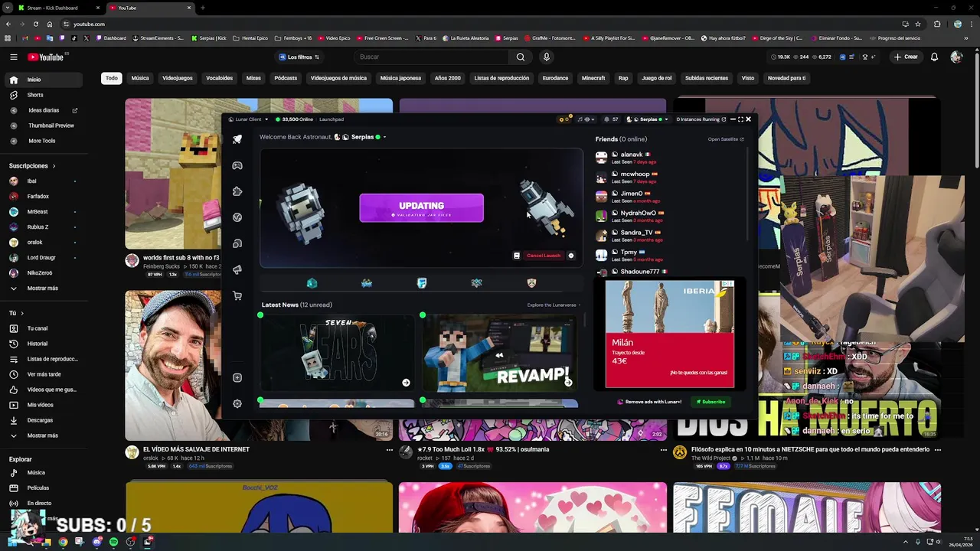Open the Rubius Z subscription
The image size is (980, 551).
coord(42,227)
